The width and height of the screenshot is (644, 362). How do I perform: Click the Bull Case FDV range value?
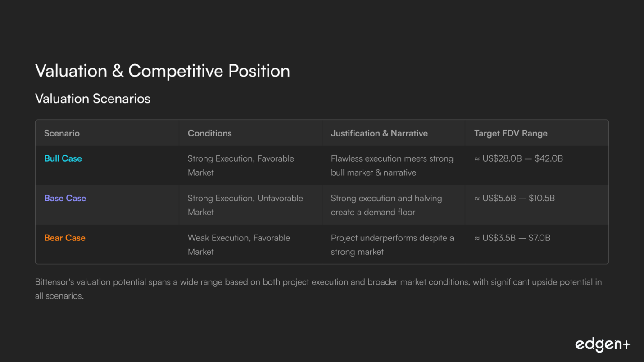(518, 158)
